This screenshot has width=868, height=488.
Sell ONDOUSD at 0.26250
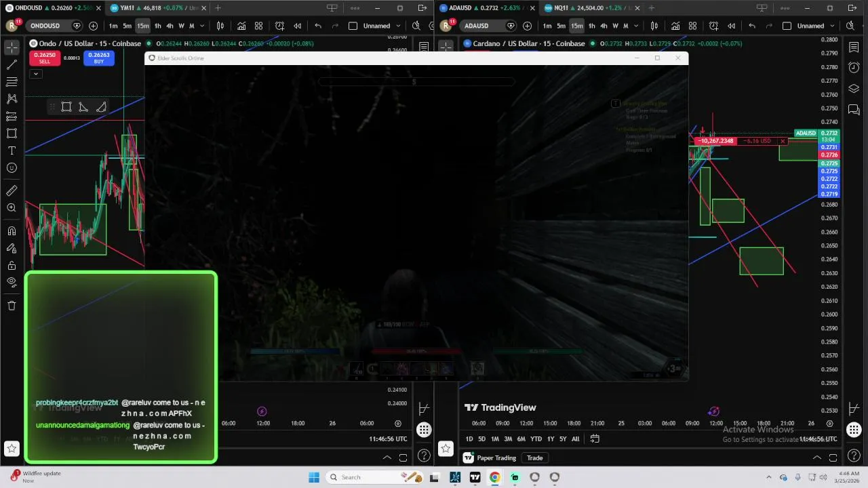tap(45, 58)
